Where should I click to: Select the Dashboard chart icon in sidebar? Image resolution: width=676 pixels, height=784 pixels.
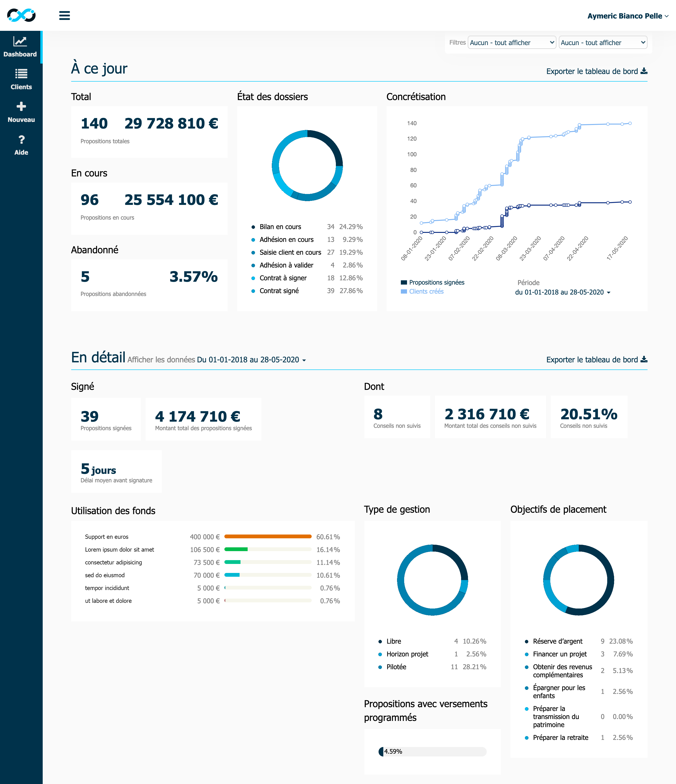point(20,41)
